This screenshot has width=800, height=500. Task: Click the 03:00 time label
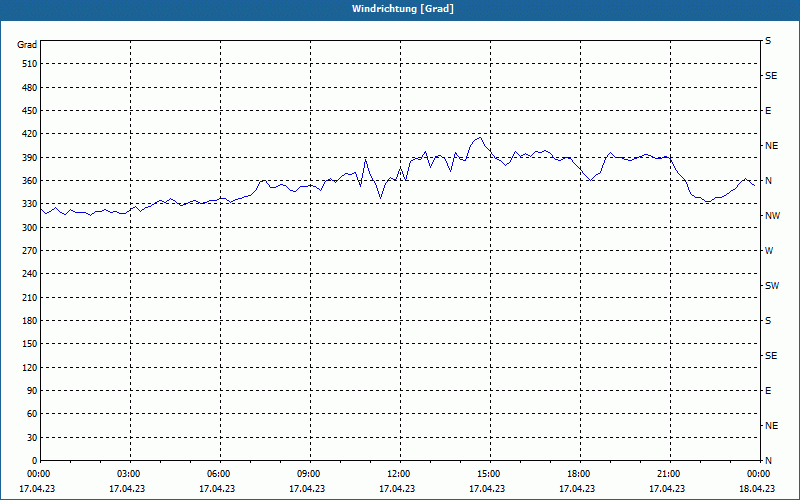coord(129,474)
